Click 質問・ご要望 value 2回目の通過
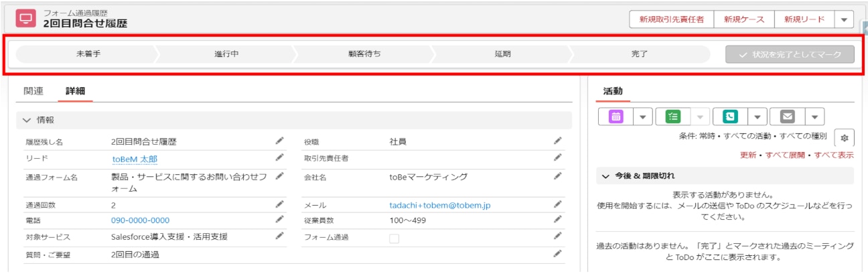Screen dimensions: 868x276 pyautogui.click(x=135, y=255)
